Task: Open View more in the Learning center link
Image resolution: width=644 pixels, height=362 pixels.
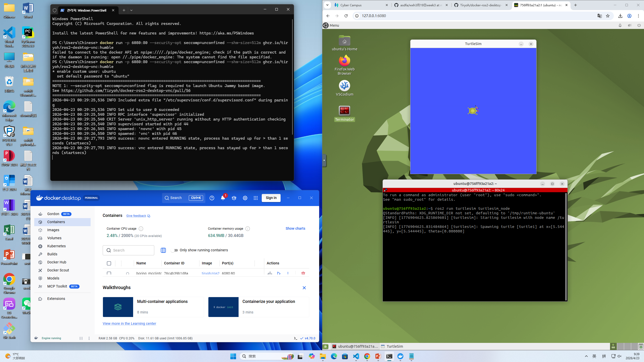Action: pos(129,324)
